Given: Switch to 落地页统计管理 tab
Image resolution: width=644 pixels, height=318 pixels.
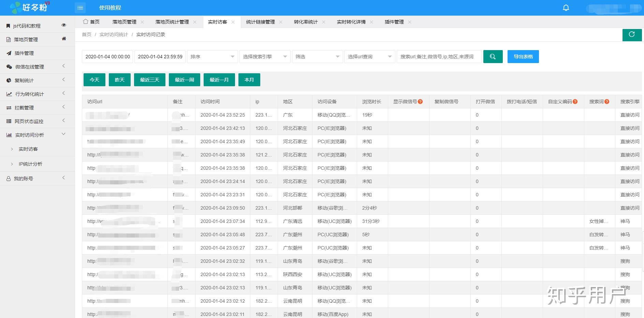Looking at the screenshot, I should (x=172, y=22).
